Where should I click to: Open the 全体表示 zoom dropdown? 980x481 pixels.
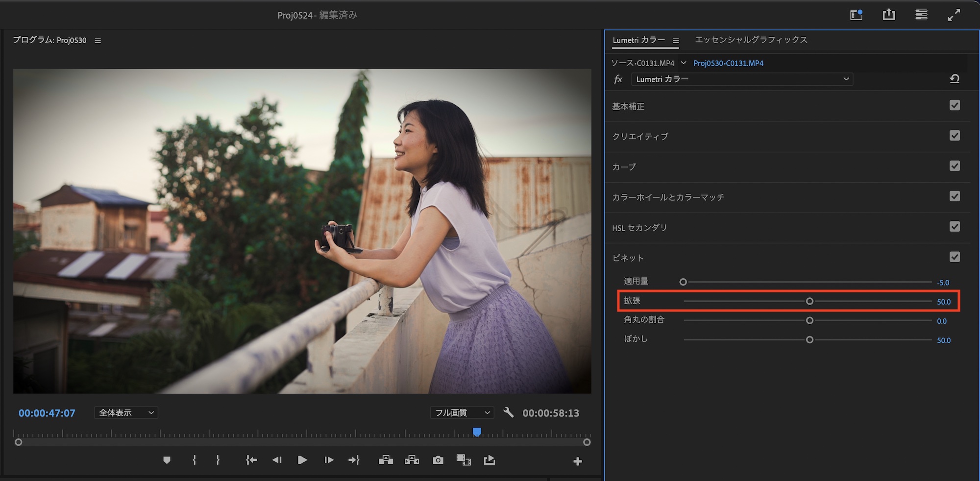point(126,413)
